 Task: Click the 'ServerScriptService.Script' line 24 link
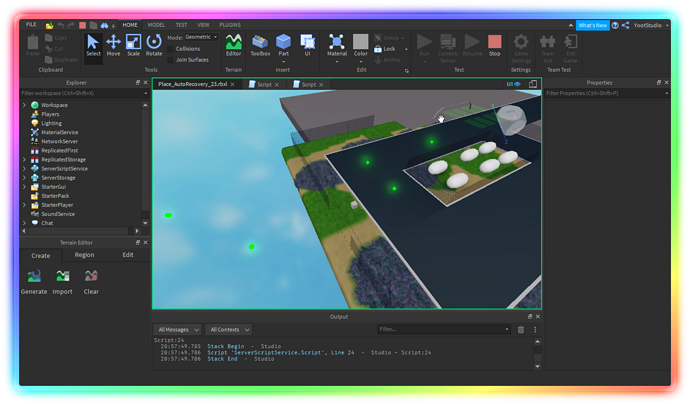(280, 353)
